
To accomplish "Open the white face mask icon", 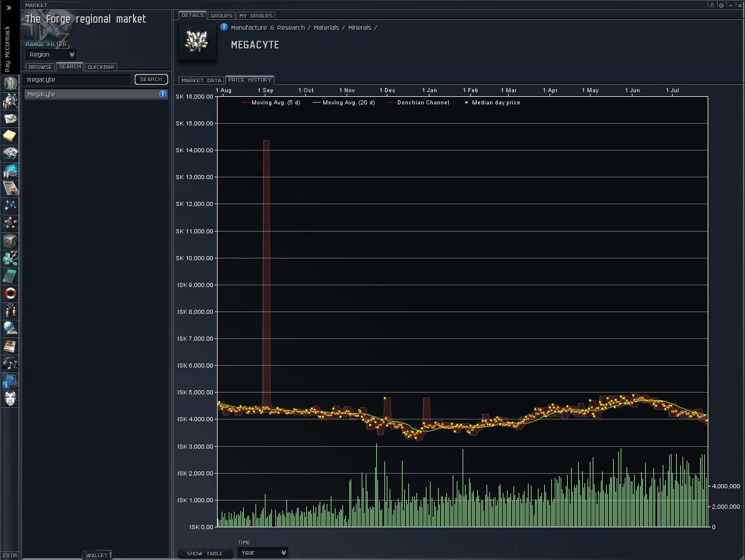I will pos(10,398).
